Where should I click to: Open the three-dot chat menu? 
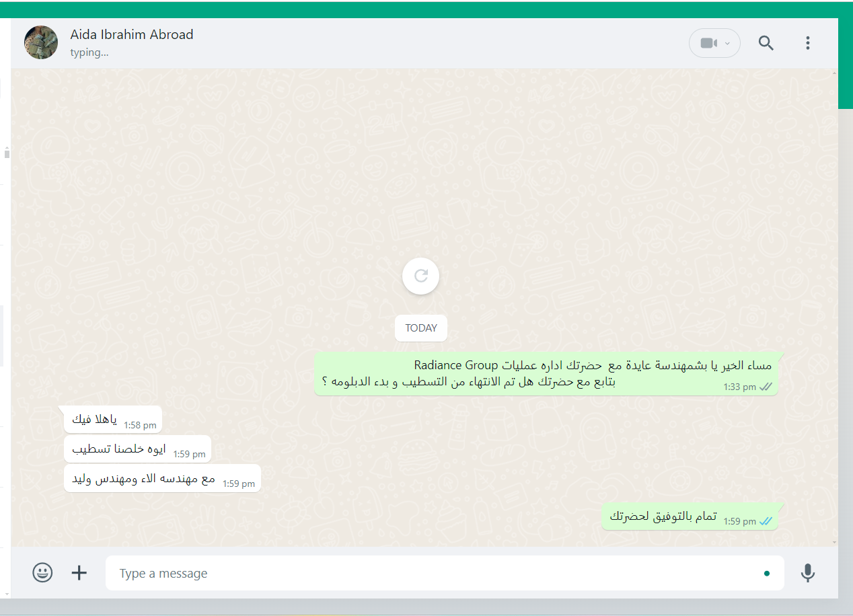click(x=808, y=43)
